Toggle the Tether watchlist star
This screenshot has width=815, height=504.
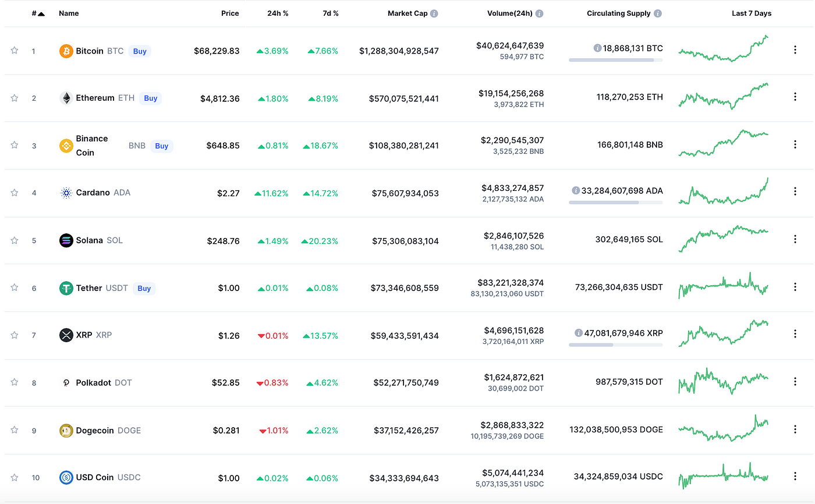[x=15, y=288]
